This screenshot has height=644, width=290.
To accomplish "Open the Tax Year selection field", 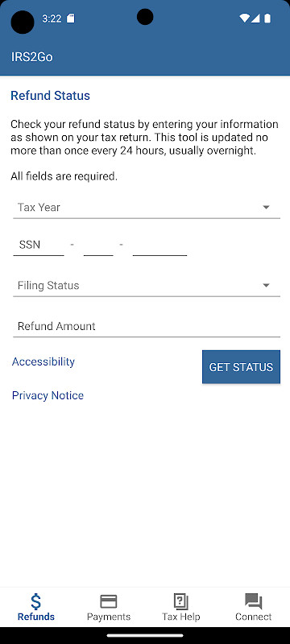I will coord(147,208).
